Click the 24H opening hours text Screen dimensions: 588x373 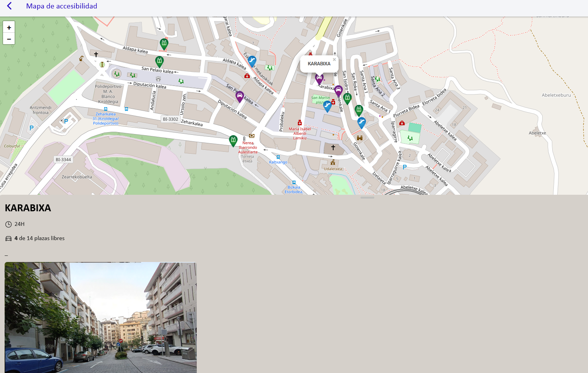[x=20, y=224]
